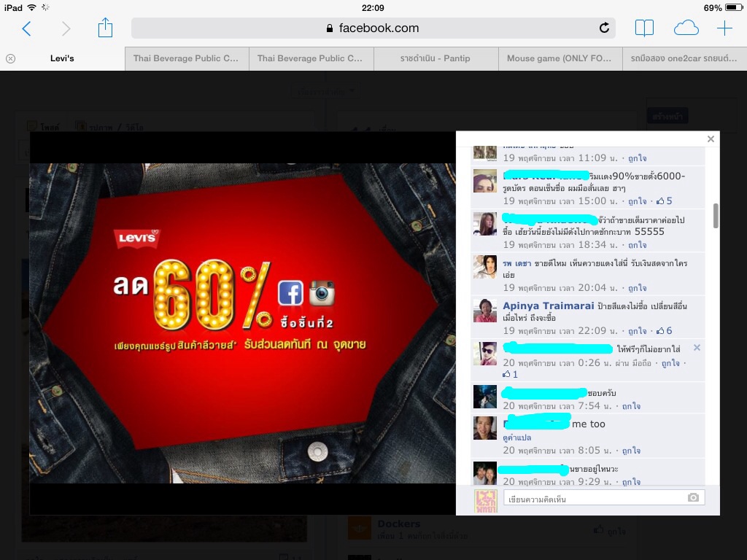The image size is (747, 560).
Task: Like the comment posted at 20:04
Action: (x=637, y=287)
